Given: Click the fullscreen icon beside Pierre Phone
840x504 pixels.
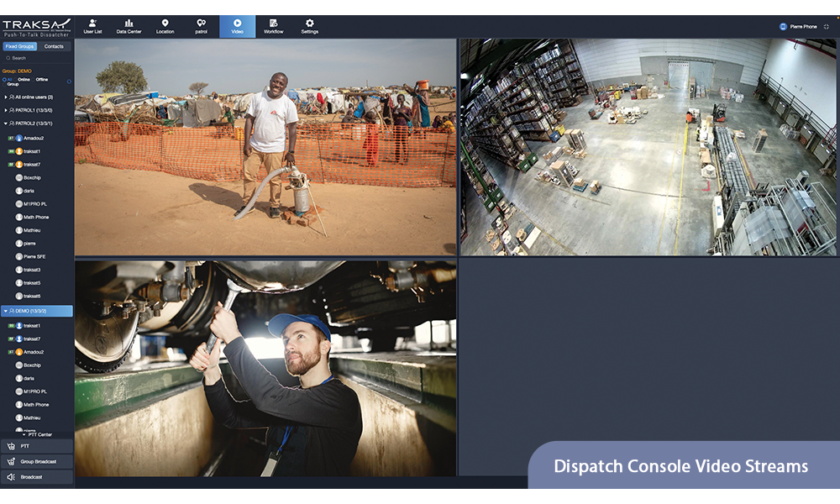Looking at the screenshot, I should (x=827, y=27).
